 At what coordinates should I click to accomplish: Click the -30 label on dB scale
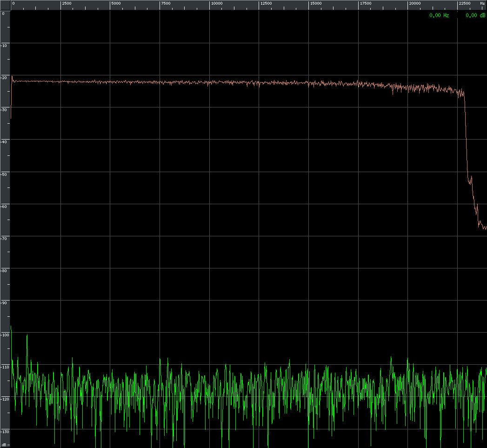(4, 110)
